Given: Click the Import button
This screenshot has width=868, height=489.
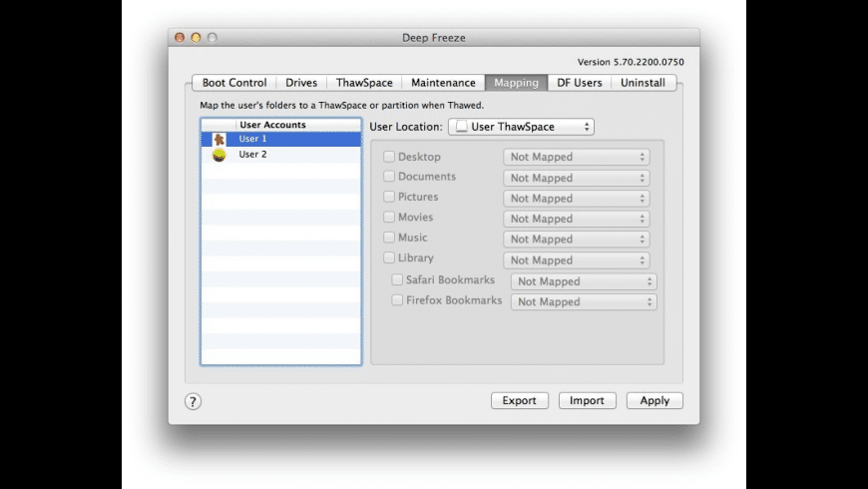Looking at the screenshot, I should 587,400.
